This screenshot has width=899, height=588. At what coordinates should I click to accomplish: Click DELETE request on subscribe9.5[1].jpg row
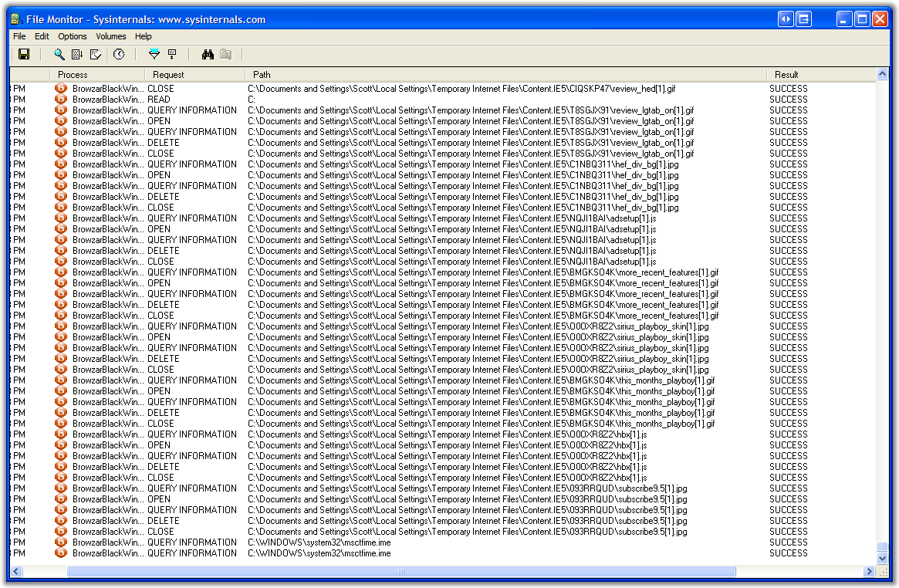point(164,521)
